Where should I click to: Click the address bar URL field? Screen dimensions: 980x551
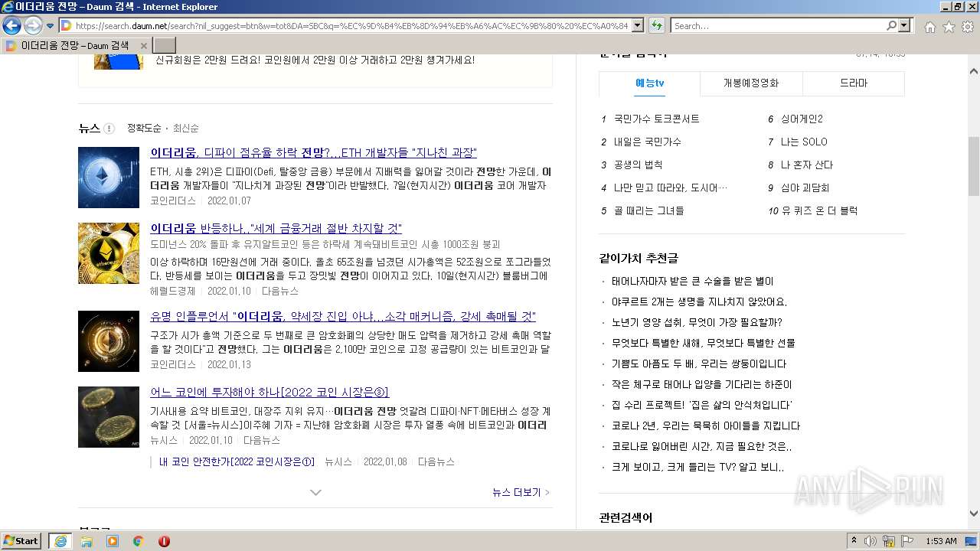click(x=352, y=26)
